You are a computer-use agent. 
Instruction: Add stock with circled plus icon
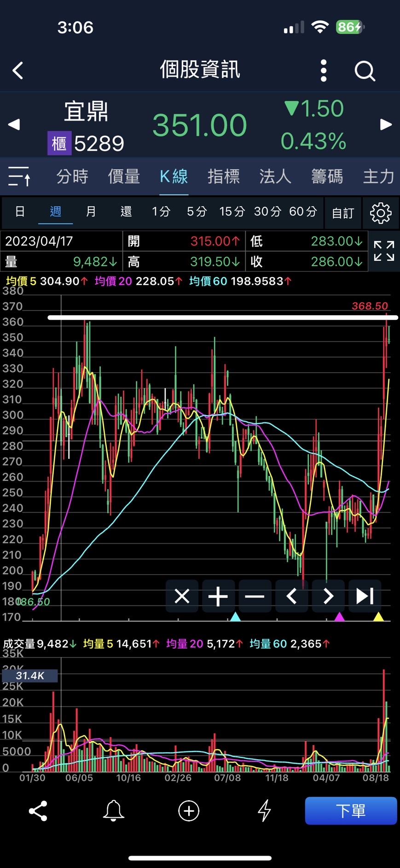coord(189,811)
